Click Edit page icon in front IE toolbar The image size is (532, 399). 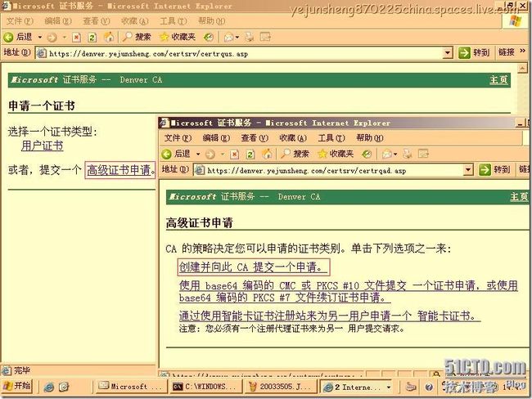click(x=423, y=154)
